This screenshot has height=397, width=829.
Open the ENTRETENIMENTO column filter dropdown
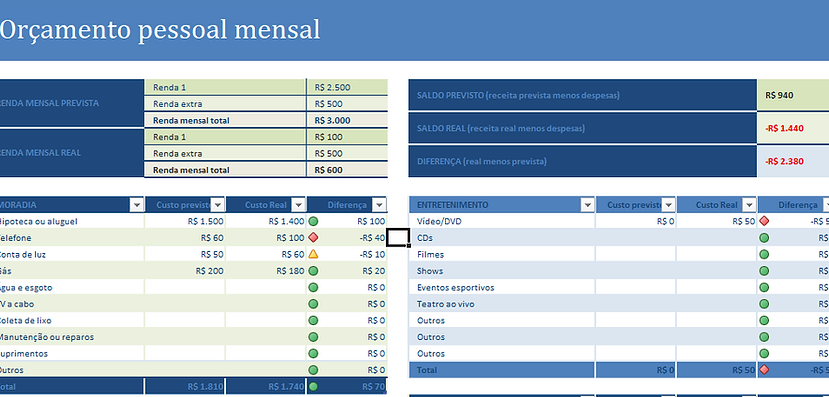tap(588, 205)
